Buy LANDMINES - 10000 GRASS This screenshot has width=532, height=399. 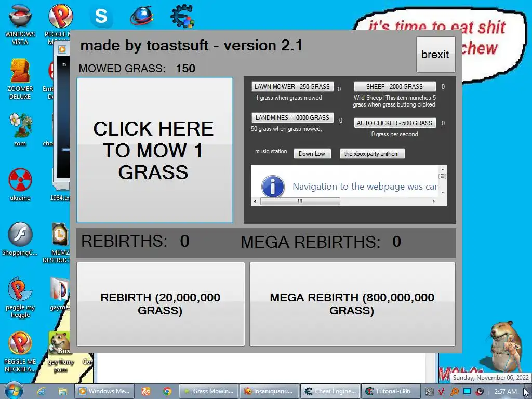pyautogui.click(x=292, y=118)
